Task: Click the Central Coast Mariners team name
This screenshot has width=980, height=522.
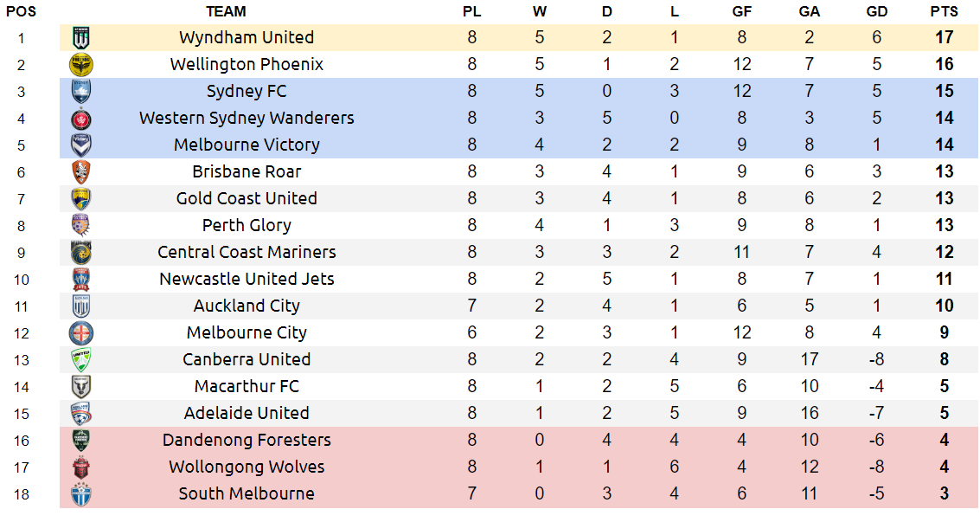Action: 247,252
